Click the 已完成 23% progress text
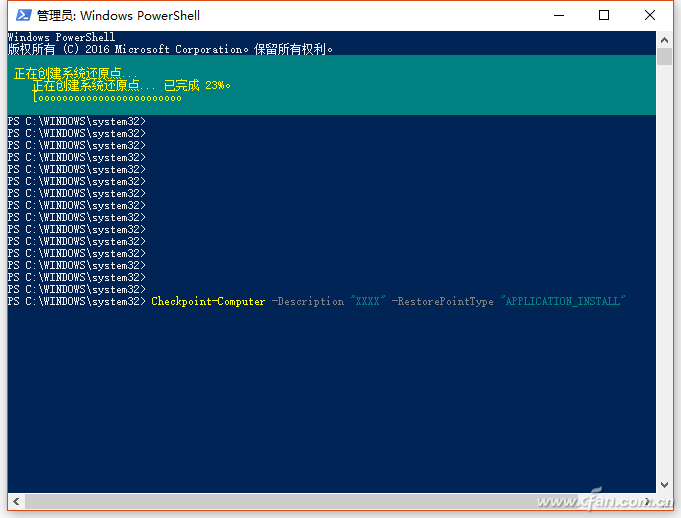The image size is (681, 518). (x=197, y=86)
